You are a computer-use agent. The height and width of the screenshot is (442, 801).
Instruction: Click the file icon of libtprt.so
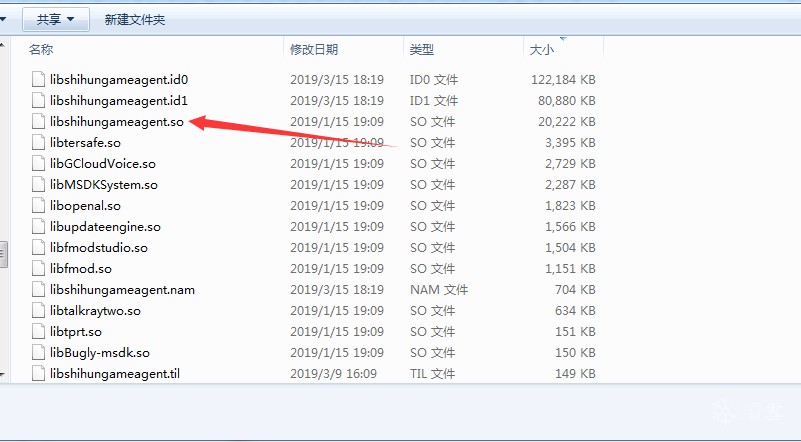click(38, 331)
